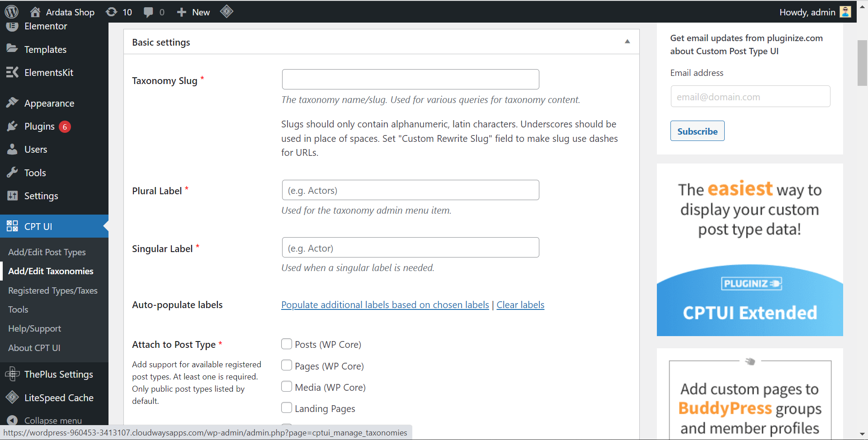
Task: Enable Pages (WP Core) attachment
Action: [287, 365]
